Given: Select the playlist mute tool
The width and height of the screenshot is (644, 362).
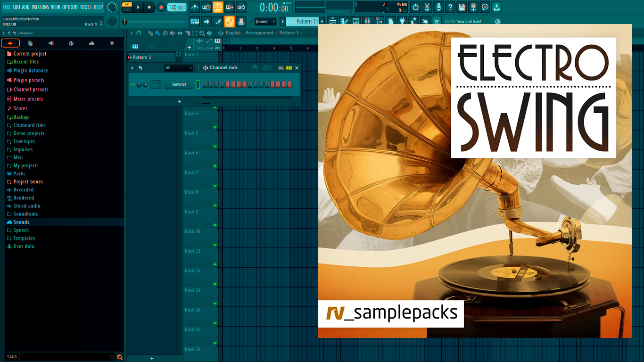Looking at the screenshot, I should pyautogui.click(x=173, y=33).
